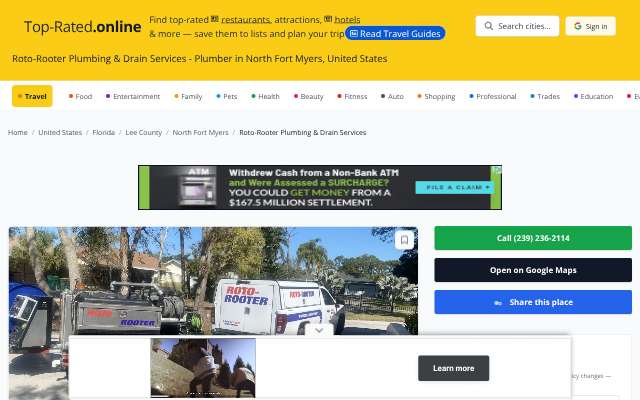Open United States breadcrumb
This screenshot has height=400, width=640.
tap(60, 132)
